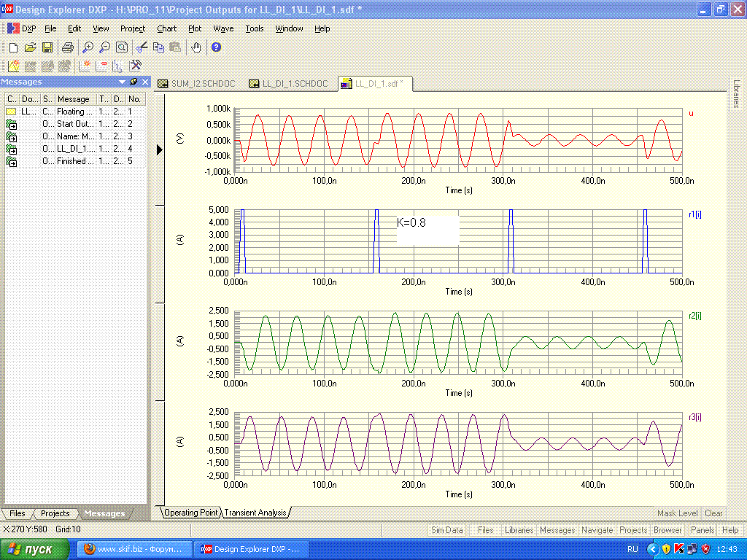Screen dimensions: 747x560
Task: Click the Cut scissors toolbar icon
Action: [142, 47]
